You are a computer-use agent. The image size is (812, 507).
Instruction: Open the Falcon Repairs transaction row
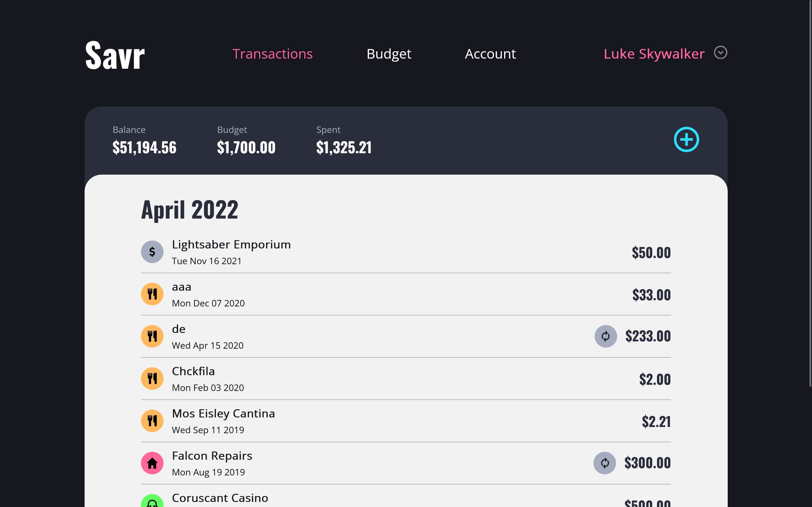click(x=406, y=463)
